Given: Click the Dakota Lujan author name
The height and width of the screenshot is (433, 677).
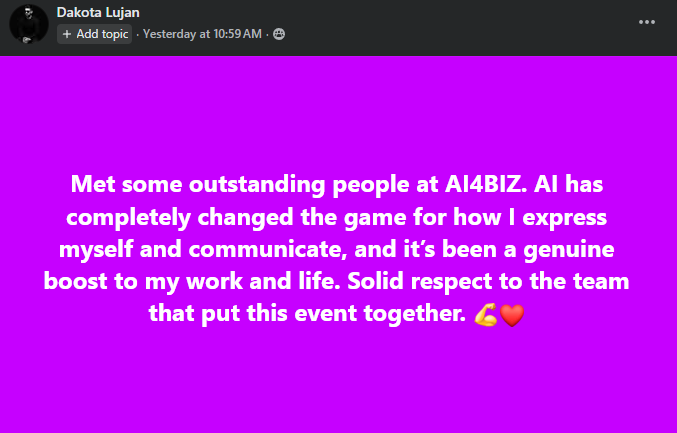Looking at the screenshot, I should coord(99,13).
